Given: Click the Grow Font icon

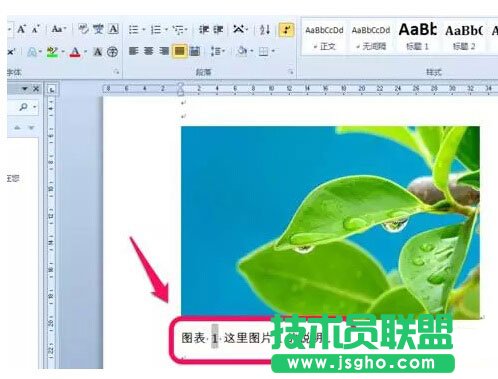Looking at the screenshot, I should (x=21, y=29).
